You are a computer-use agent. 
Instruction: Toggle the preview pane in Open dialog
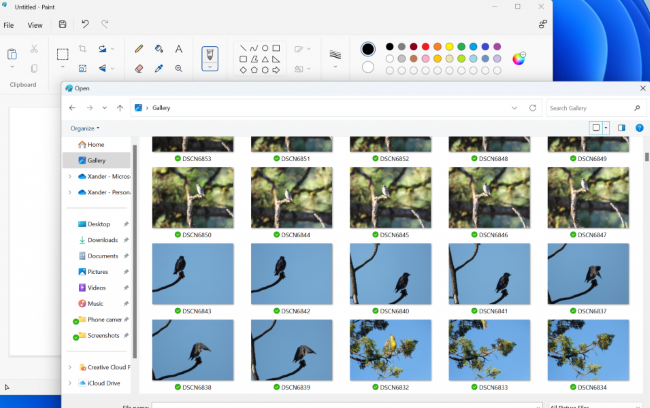click(621, 128)
